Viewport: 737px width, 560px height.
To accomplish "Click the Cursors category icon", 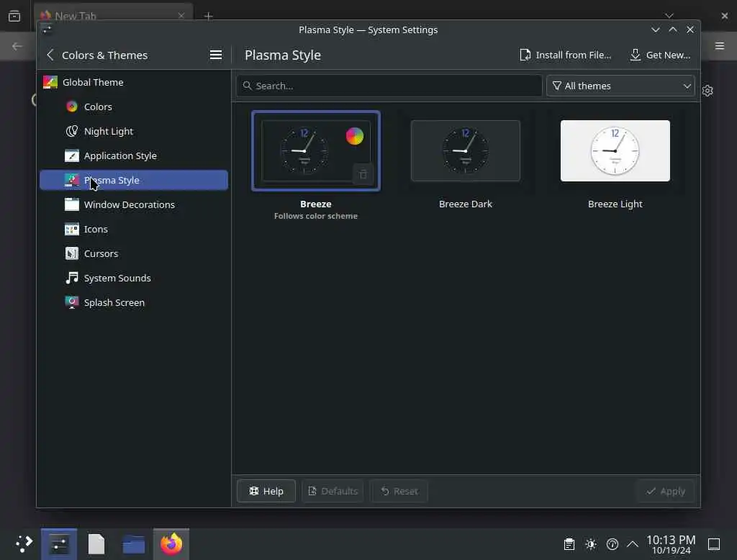I will coord(71,253).
